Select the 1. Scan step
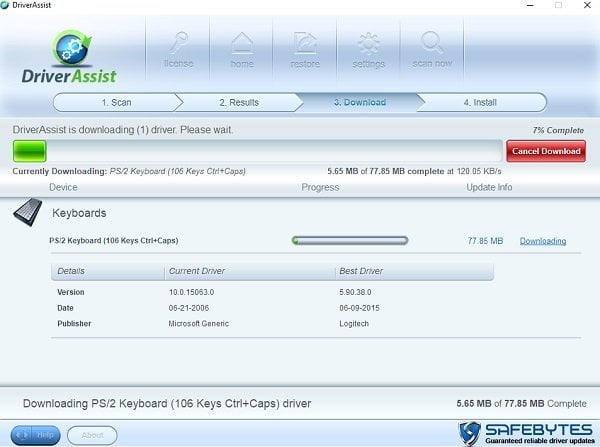600x447 pixels. coord(116,103)
